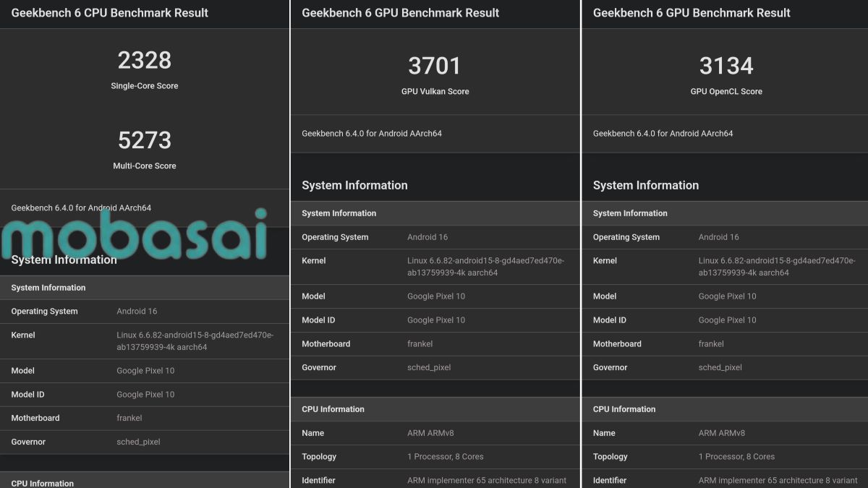
Task: Click the OpenCL panel's GPU Benchmark Result title
Action: (x=692, y=13)
